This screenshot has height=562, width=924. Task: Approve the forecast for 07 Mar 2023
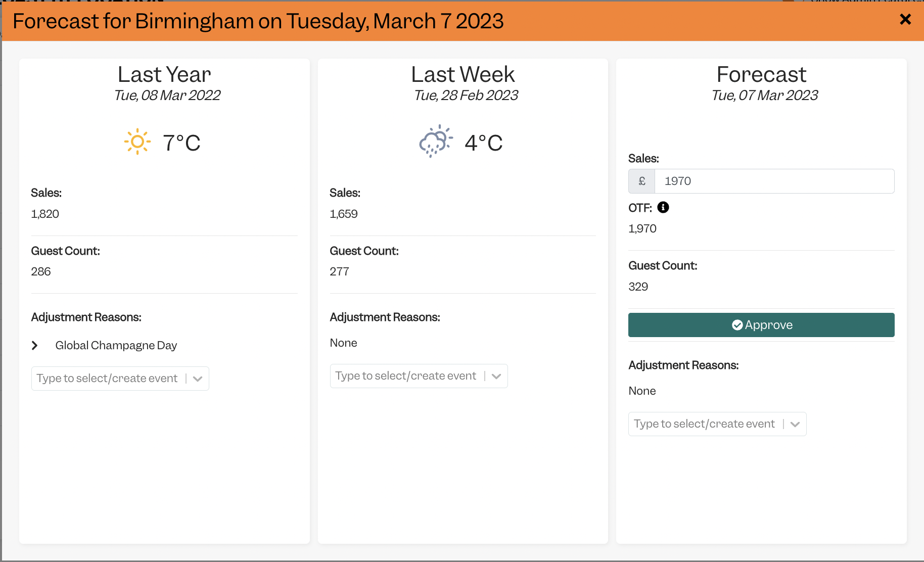click(761, 325)
